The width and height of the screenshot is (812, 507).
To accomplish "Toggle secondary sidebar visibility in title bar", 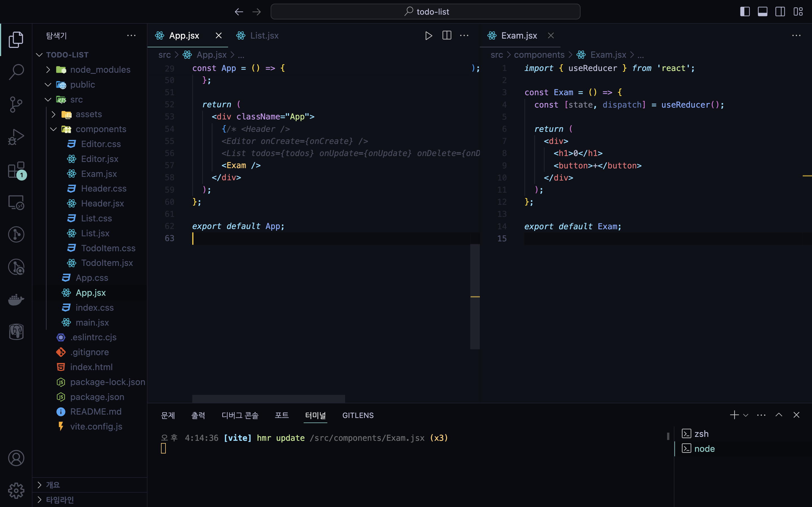I will (780, 12).
